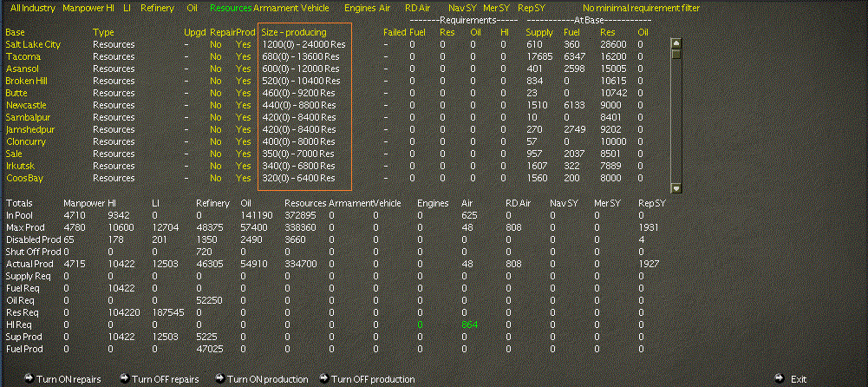Open the Cloncurry base
The height and width of the screenshot is (387, 868).
pos(25,141)
